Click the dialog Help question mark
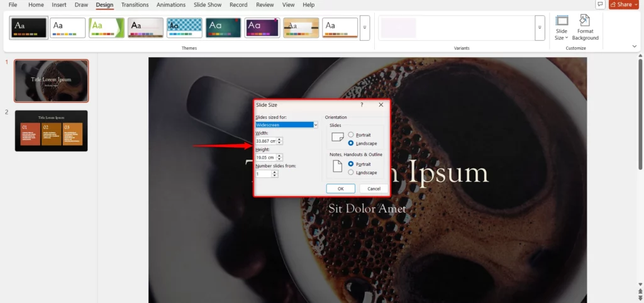The height and width of the screenshot is (303, 644). [x=362, y=105]
